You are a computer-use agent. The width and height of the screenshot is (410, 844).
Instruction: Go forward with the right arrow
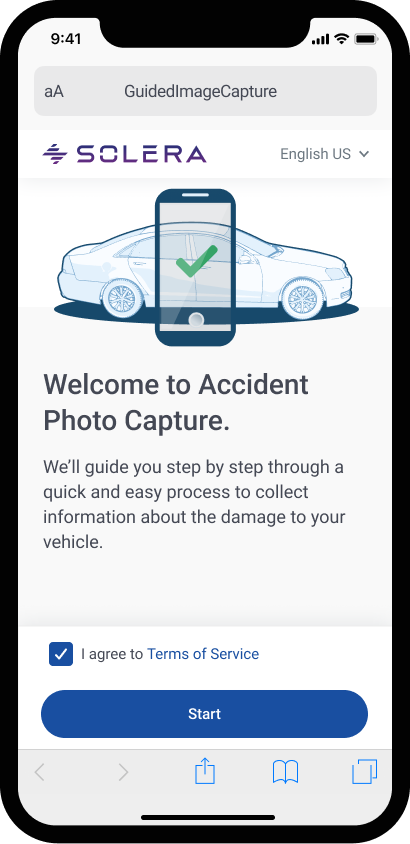coord(123,772)
